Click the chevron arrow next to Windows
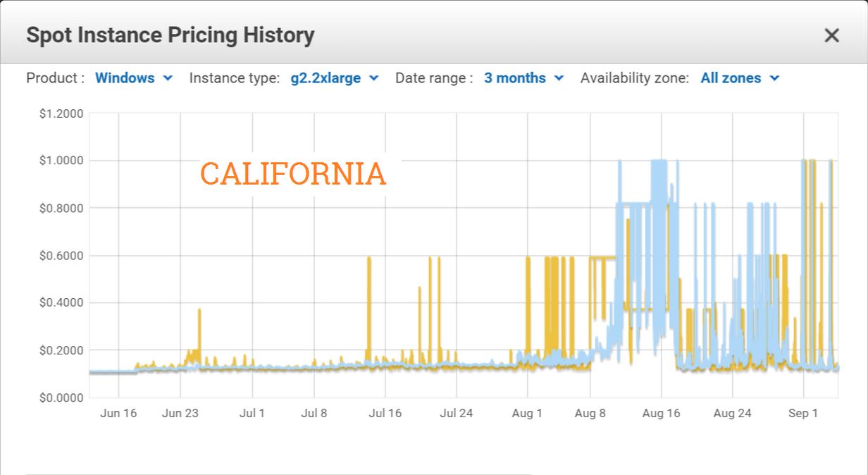 (x=168, y=78)
